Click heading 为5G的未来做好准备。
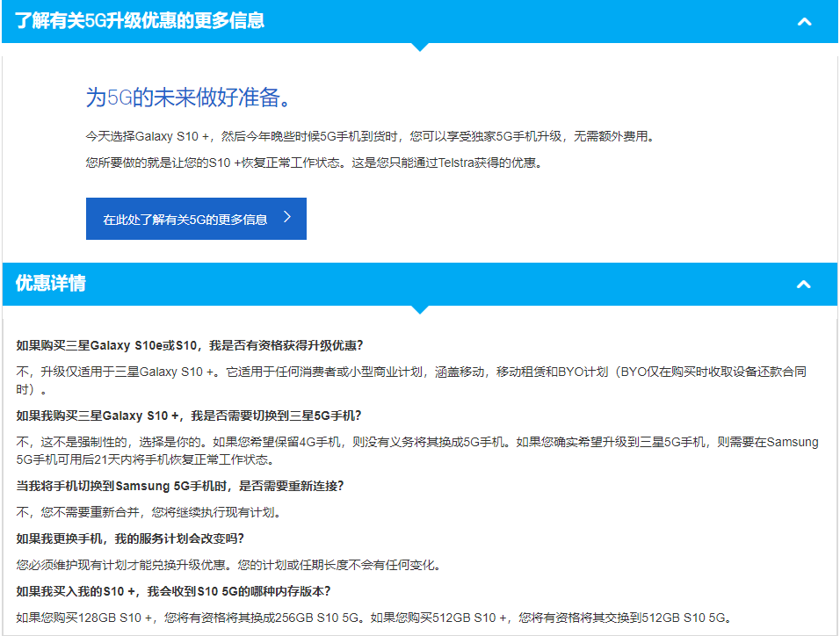 pyautogui.click(x=188, y=98)
